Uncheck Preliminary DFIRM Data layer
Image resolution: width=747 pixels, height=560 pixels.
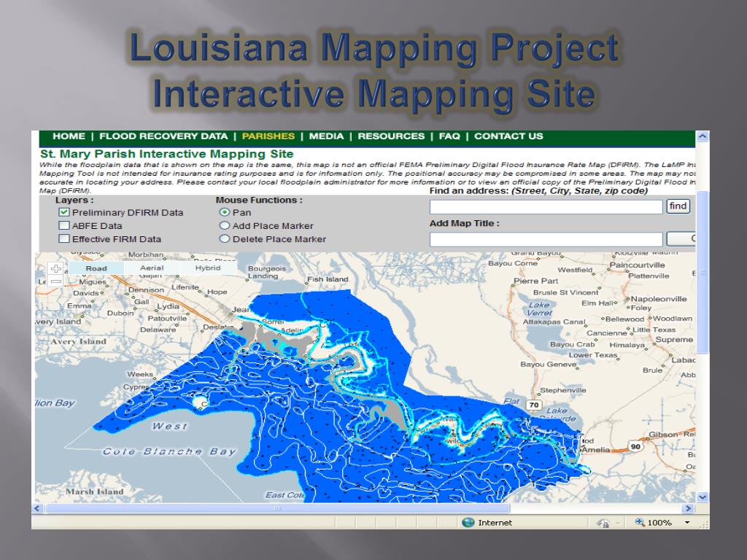tap(64, 212)
